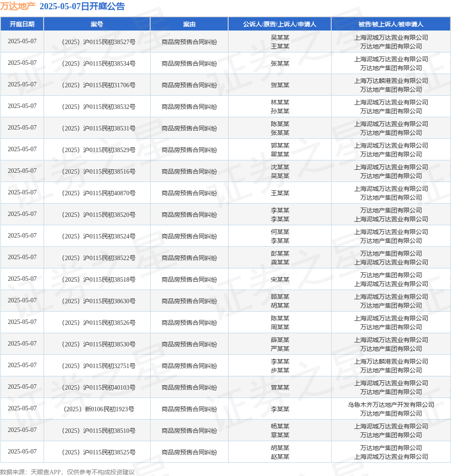Click case number 沪0115民初38630号
Viewport: 451px width, 476px height.
coord(99,301)
